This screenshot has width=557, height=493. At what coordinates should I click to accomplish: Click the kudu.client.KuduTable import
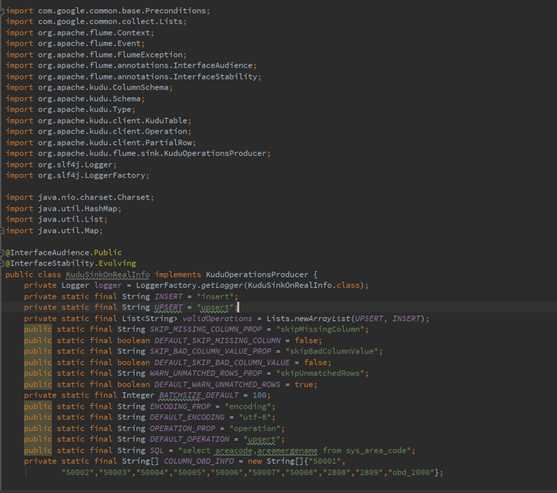tap(99, 121)
